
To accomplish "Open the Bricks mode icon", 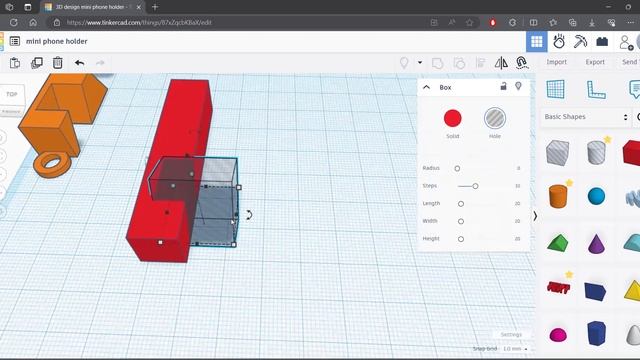I will pos(602,41).
